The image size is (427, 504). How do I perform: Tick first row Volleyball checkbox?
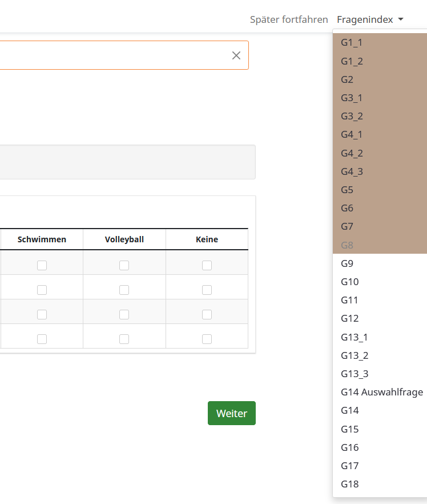[x=124, y=265]
